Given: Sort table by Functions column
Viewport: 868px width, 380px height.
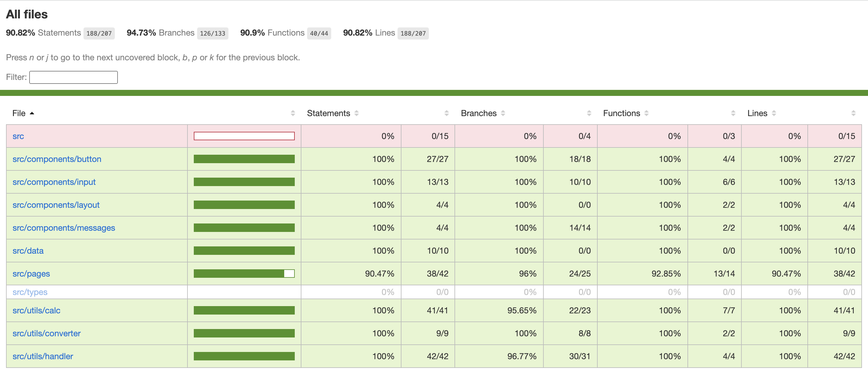Looking at the screenshot, I should (x=646, y=113).
